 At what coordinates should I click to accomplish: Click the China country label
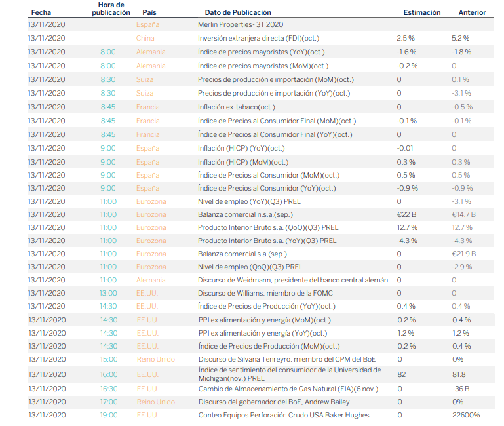tap(145, 39)
